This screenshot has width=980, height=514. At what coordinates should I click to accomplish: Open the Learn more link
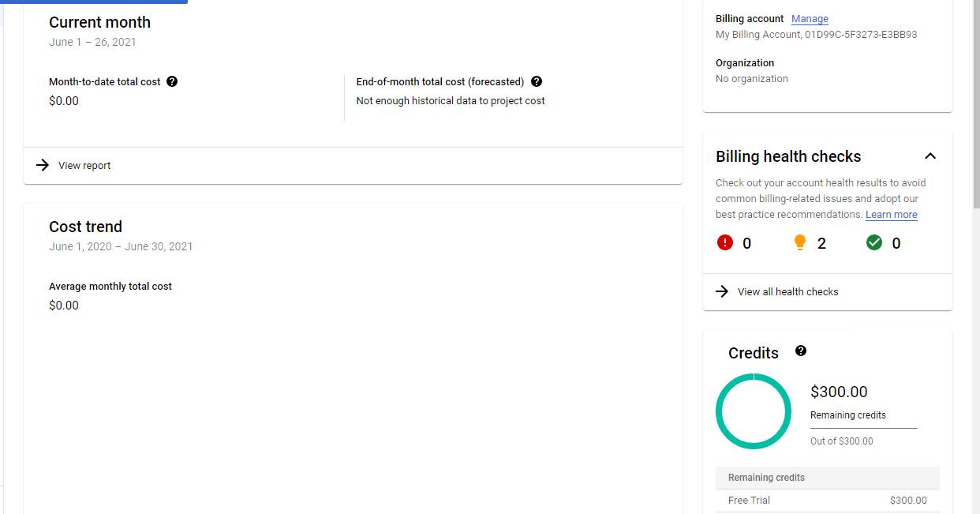(892, 215)
